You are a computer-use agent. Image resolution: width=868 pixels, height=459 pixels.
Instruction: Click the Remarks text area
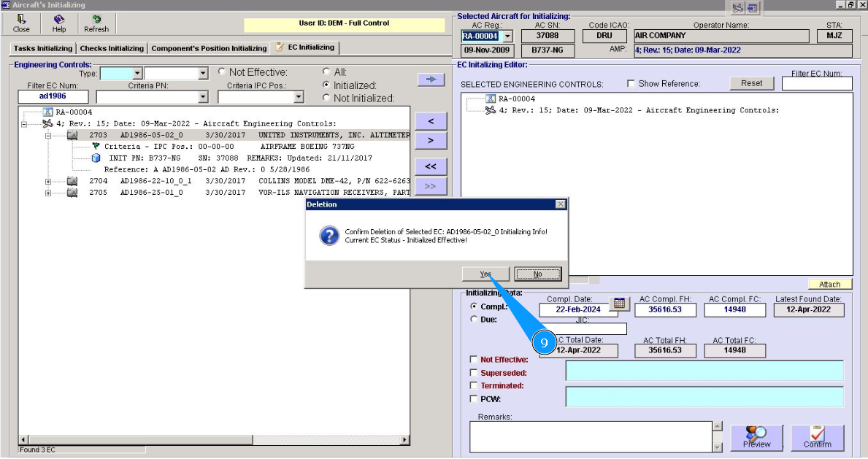tap(591, 437)
